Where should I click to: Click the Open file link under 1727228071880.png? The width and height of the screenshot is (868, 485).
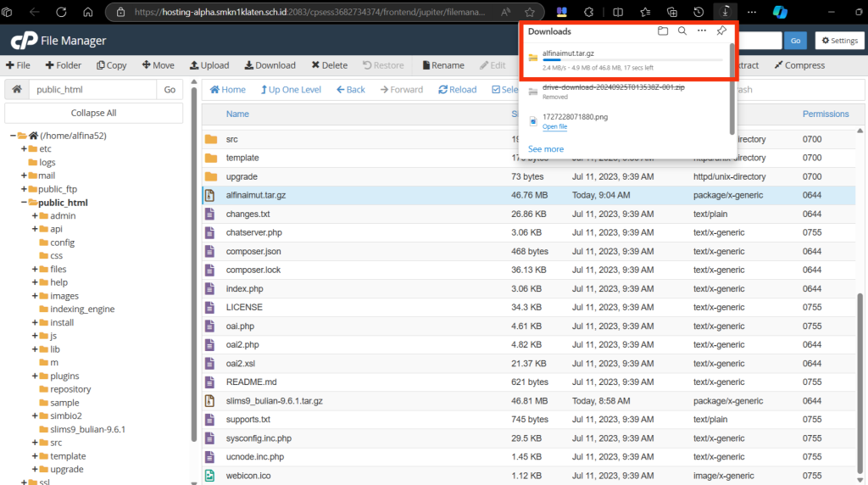point(554,126)
